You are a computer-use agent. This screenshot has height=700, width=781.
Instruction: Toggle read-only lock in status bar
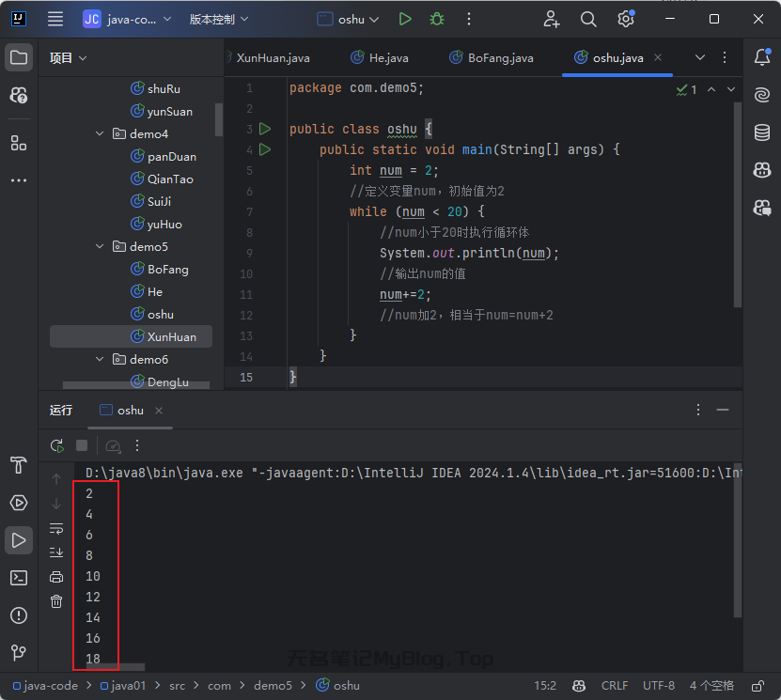(758, 686)
